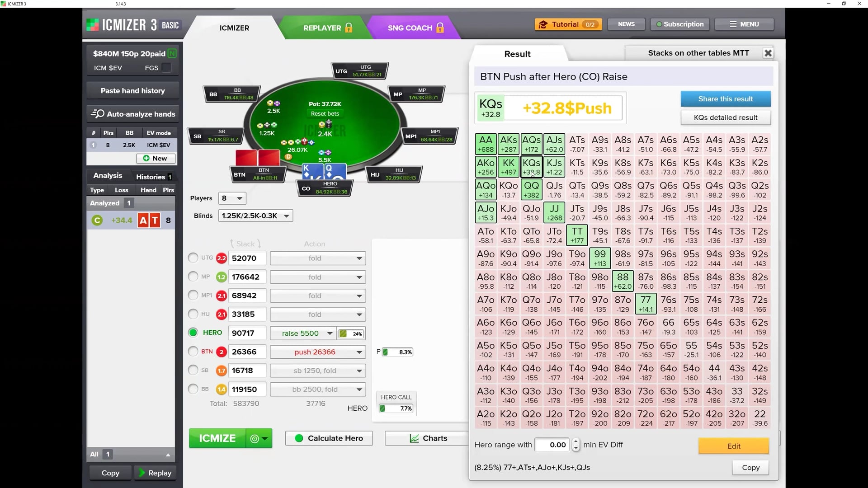
Task: Open the Players count dropdown showing 8
Action: click(x=232, y=198)
